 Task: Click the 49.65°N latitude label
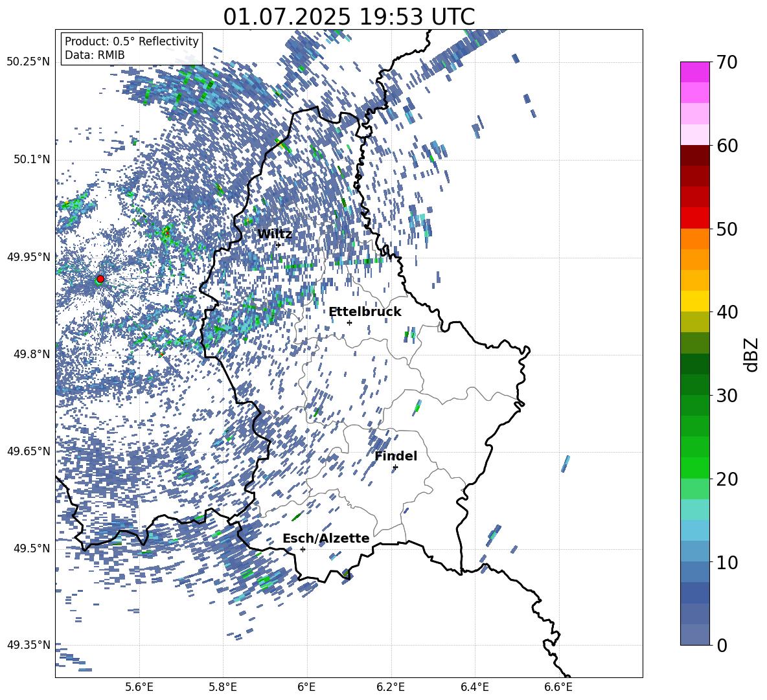click(x=29, y=451)
